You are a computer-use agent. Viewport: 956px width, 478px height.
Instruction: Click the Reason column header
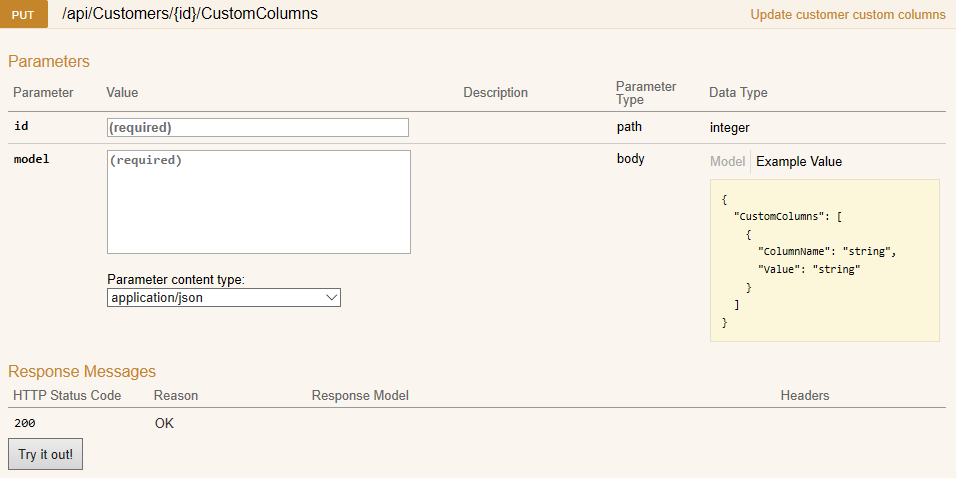[176, 396]
